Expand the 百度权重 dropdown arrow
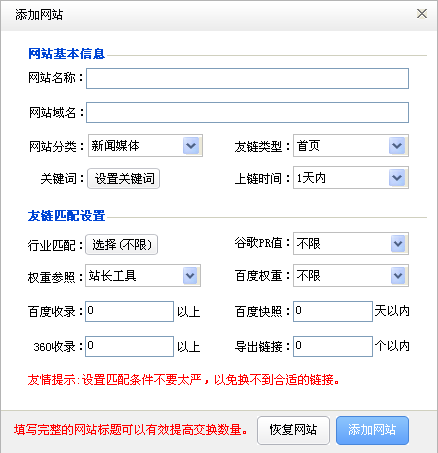The height and width of the screenshot is (453, 438). (x=398, y=276)
